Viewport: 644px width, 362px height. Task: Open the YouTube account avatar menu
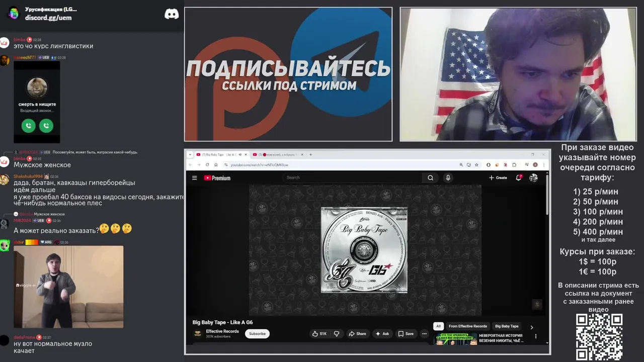point(533,177)
